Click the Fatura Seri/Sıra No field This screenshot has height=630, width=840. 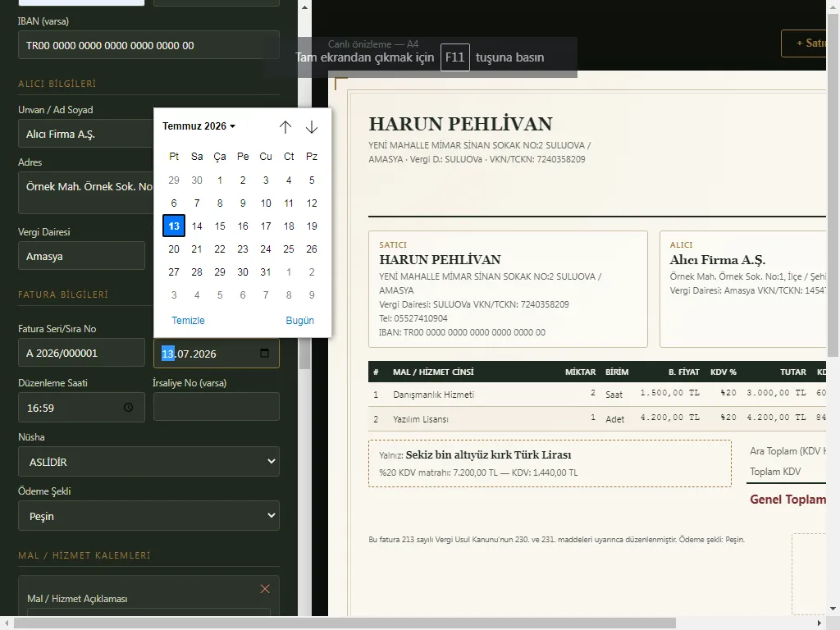(x=81, y=353)
